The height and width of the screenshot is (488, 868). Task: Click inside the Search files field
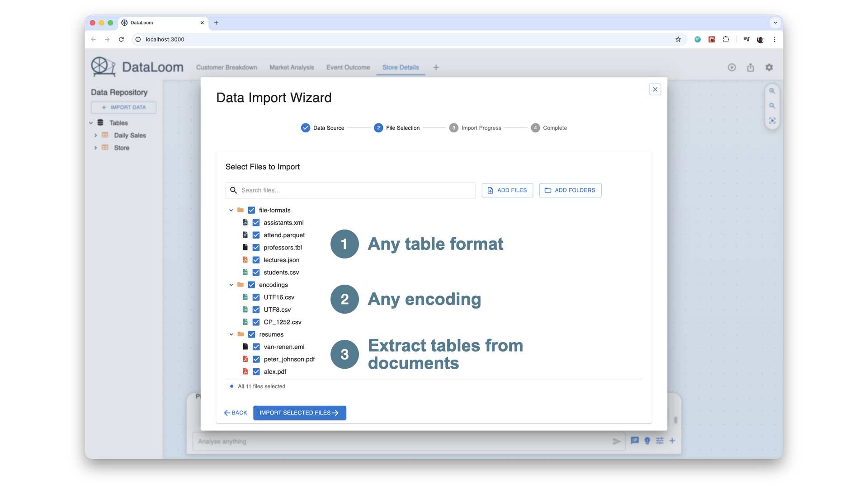[x=350, y=190]
